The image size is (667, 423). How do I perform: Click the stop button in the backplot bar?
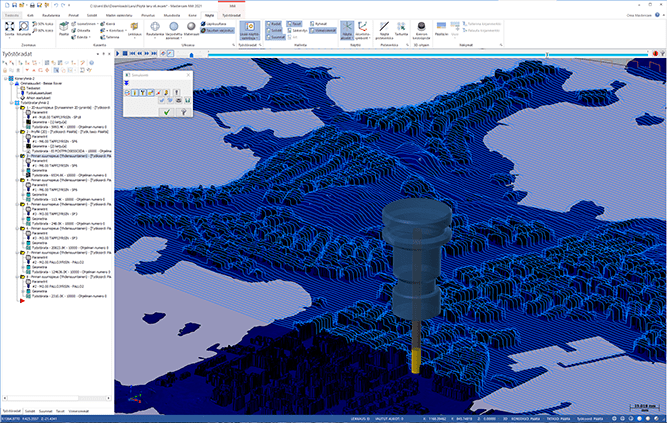pos(125,54)
